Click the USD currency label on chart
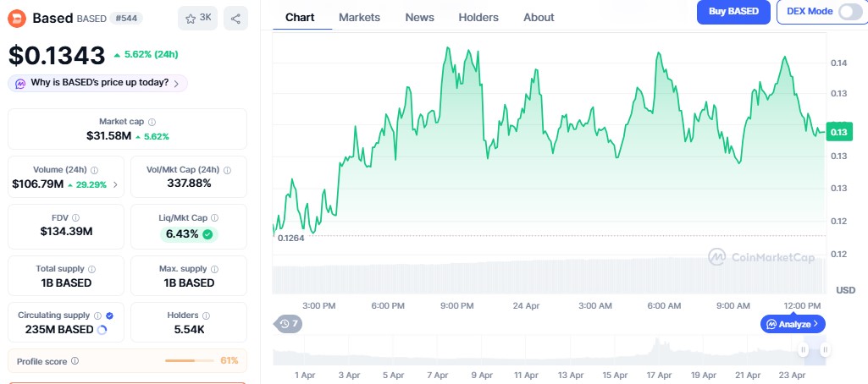 tap(845, 290)
